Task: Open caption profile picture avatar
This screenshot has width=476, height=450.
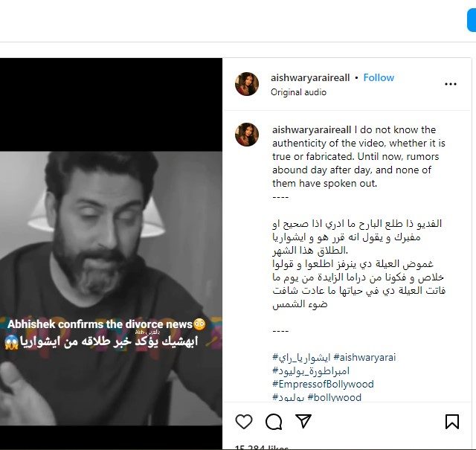Action: coord(247,135)
